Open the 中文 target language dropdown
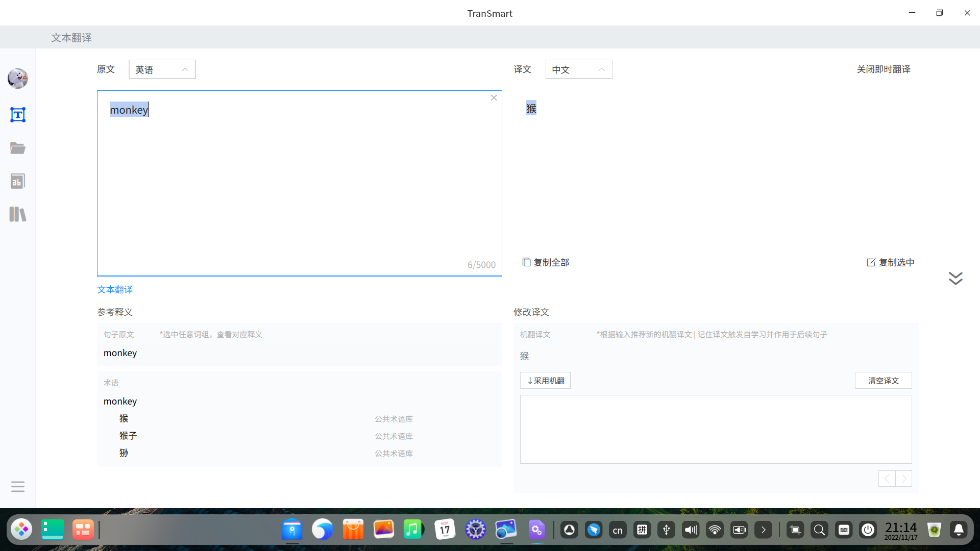Viewport: 980px width, 551px height. point(578,69)
